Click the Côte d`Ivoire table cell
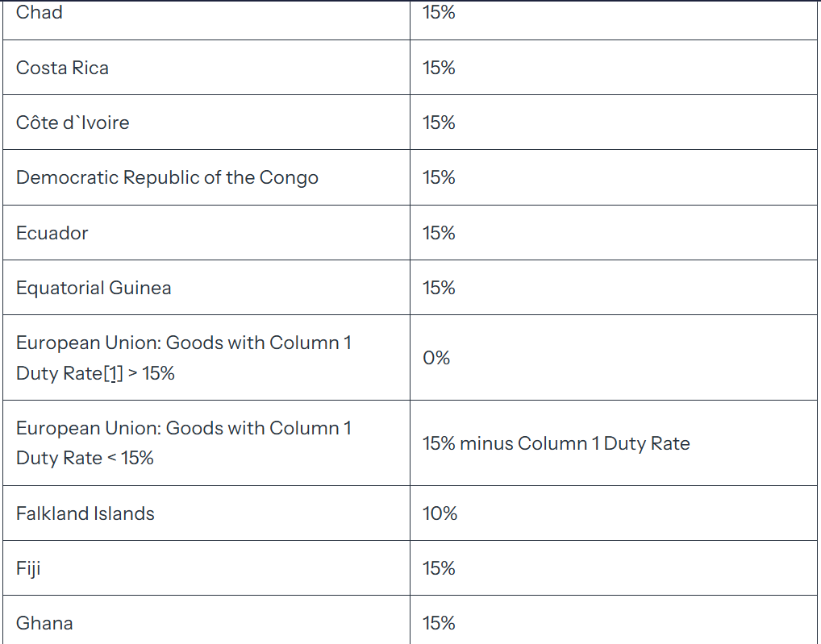Screen dimensions: 821x644 (x=206, y=123)
